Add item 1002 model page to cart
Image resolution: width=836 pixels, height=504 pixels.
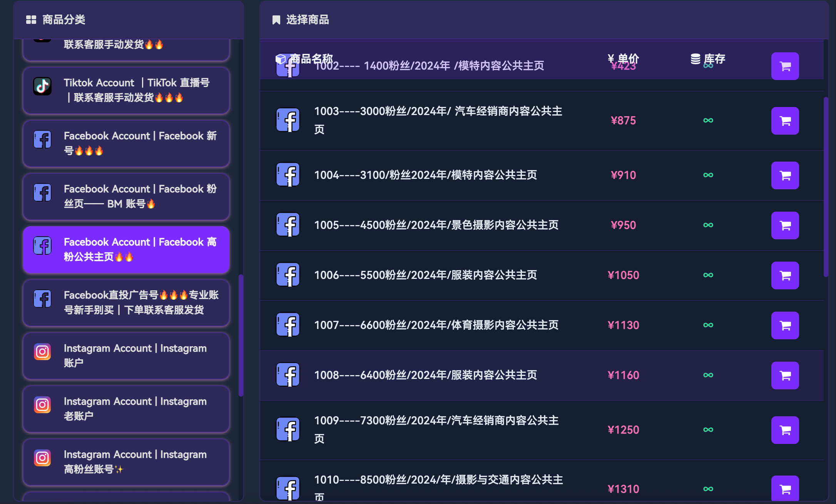point(785,66)
